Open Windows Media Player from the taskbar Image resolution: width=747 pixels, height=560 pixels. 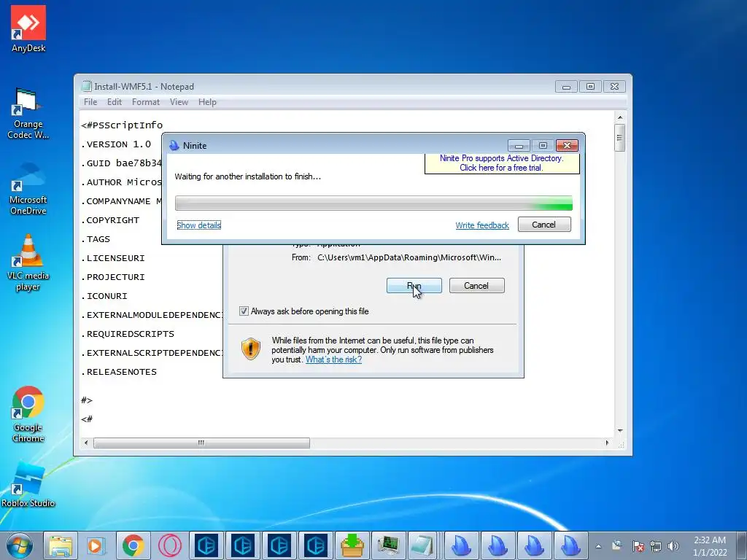[x=97, y=545]
